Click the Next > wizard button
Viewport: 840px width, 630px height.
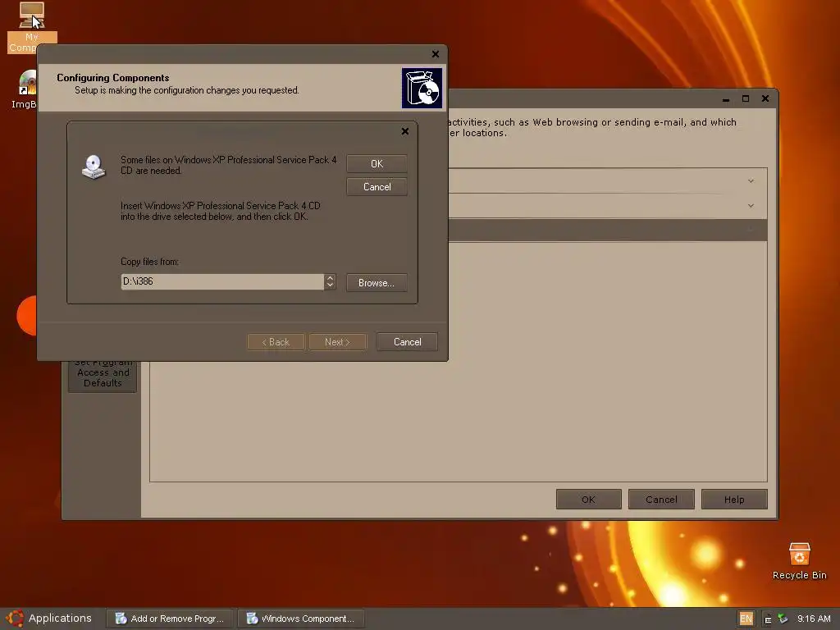[337, 342]
